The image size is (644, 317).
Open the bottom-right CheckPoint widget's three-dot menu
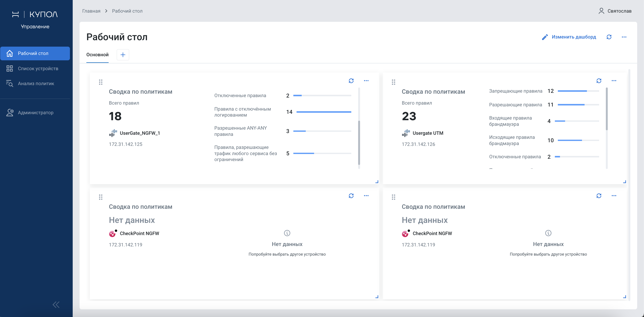click(614, 196)
